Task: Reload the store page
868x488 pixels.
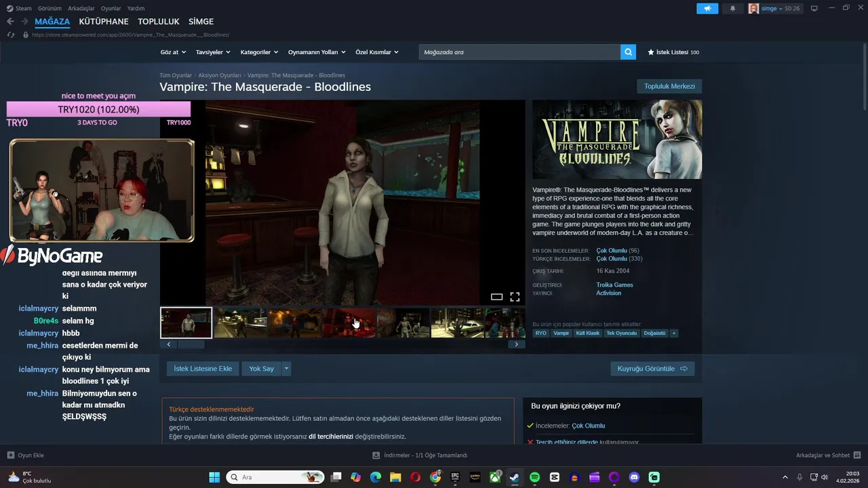Action: click(x=10, y=35)
